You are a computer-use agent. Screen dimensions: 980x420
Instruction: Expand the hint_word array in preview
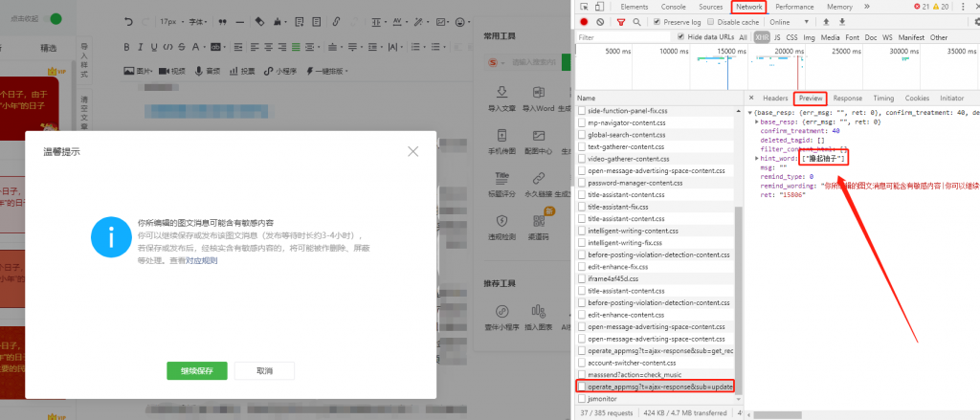coord(757,159)
